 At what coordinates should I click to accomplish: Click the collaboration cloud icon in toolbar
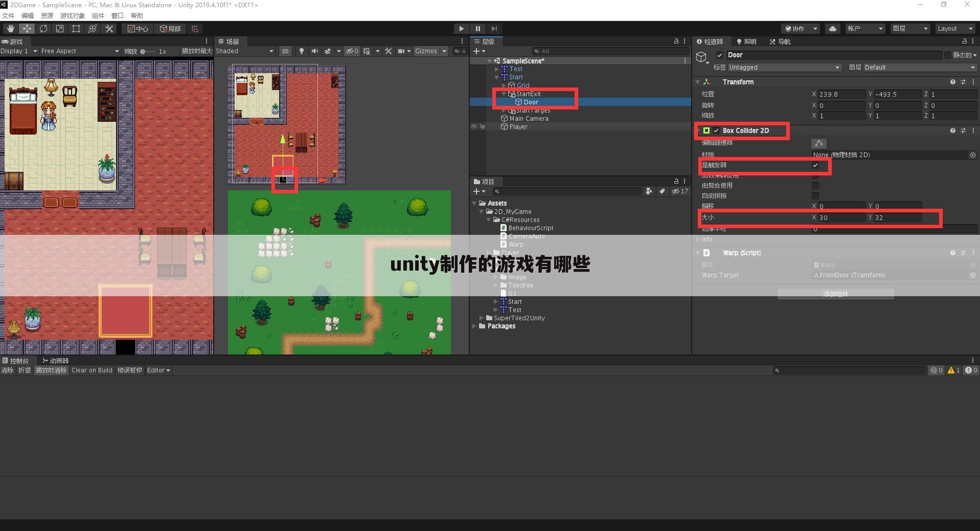(x=833, y=28)
